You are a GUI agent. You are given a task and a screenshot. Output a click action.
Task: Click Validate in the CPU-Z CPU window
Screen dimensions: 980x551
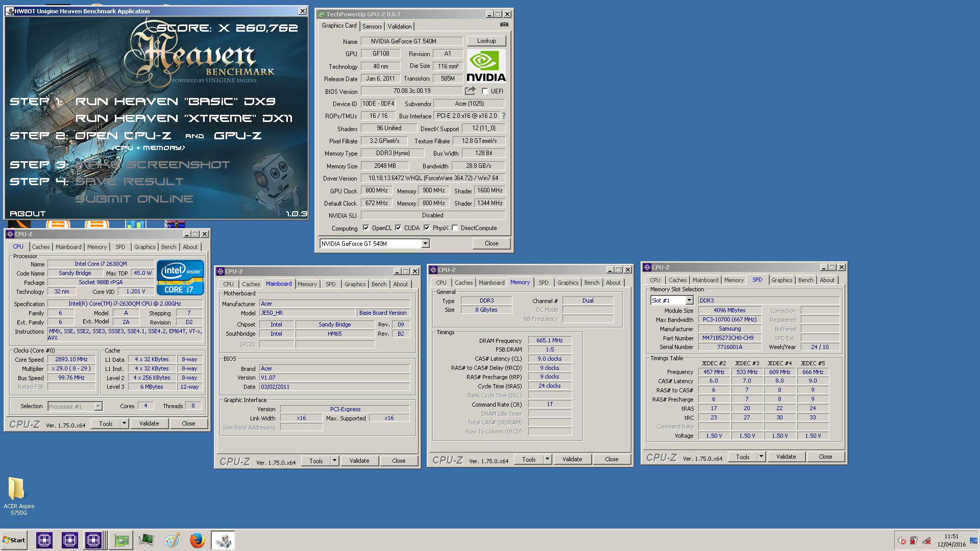pyautogui.click(x=149, y=423)
